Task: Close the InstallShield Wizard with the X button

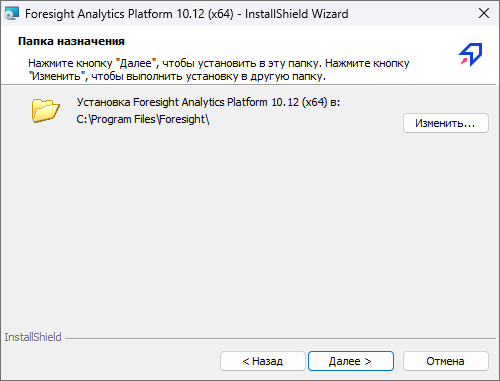Action: click(484, 14)
